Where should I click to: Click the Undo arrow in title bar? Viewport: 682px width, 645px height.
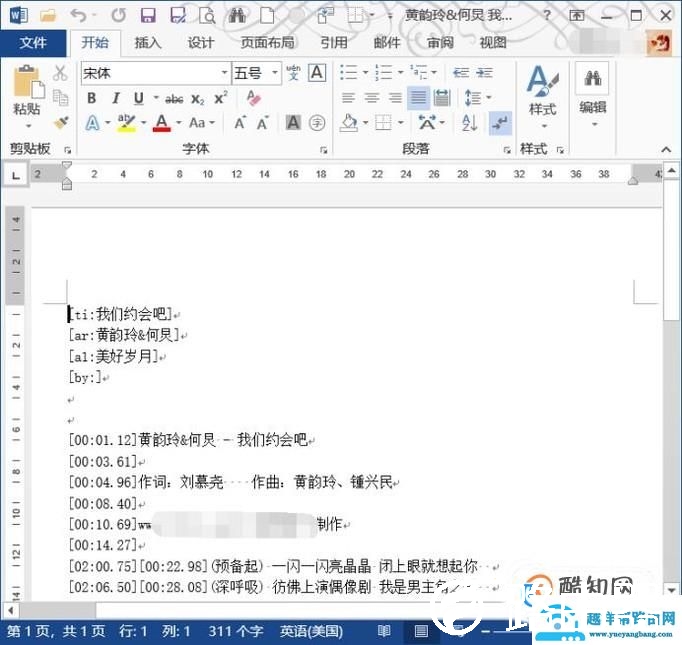[78, 16]
